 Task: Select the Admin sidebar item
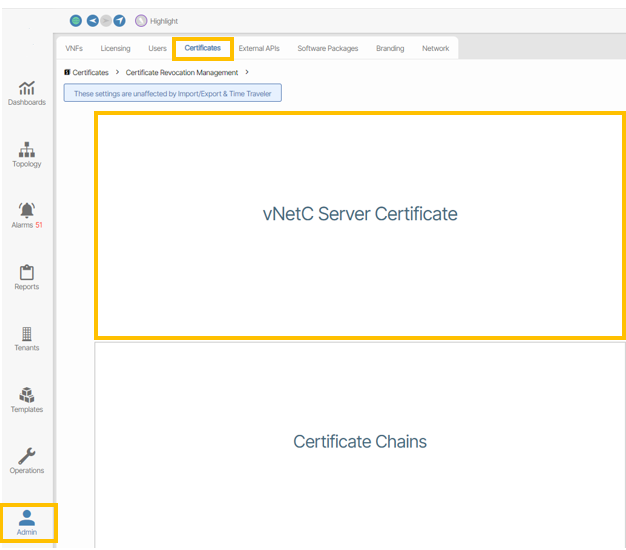click(27, 523)
